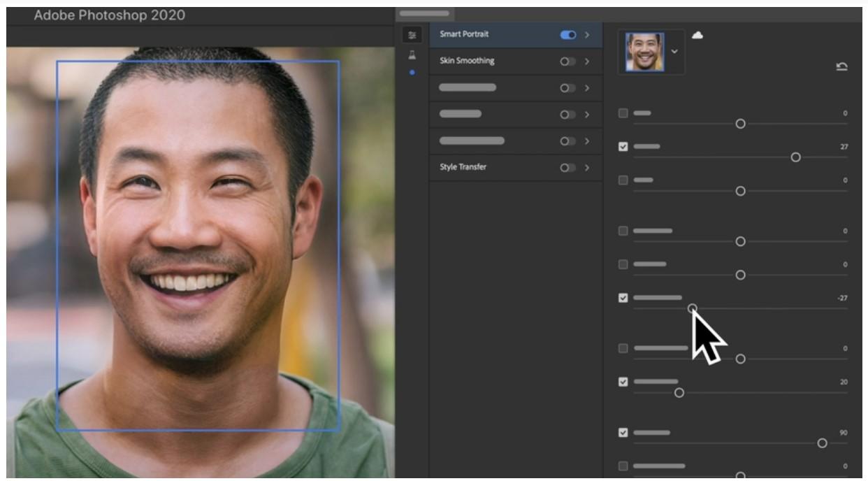Uncheck the checkbox for the -27 slider
This screenshot has width=868, height=481.
click(623, 298)
